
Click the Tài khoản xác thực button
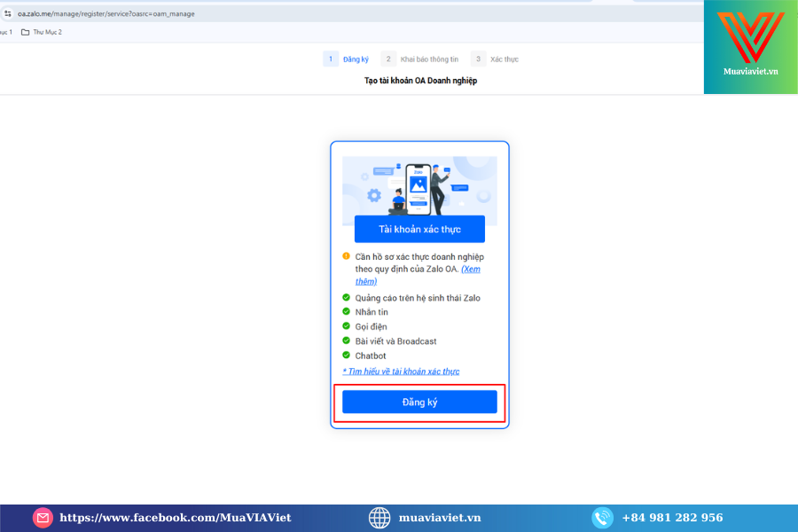click(419, 229)
